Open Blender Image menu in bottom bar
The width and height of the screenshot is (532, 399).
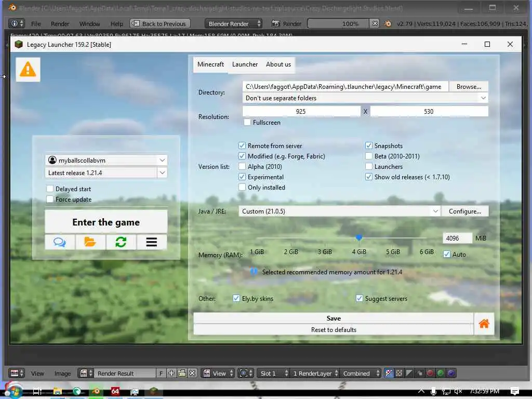[x=63, y=373]
